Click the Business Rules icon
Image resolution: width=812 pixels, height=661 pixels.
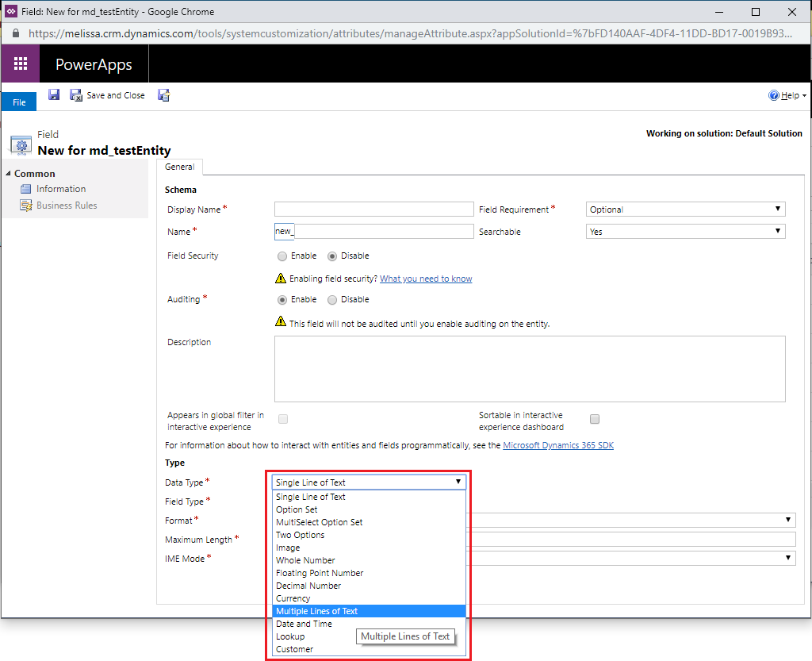(x=26, y=206)
